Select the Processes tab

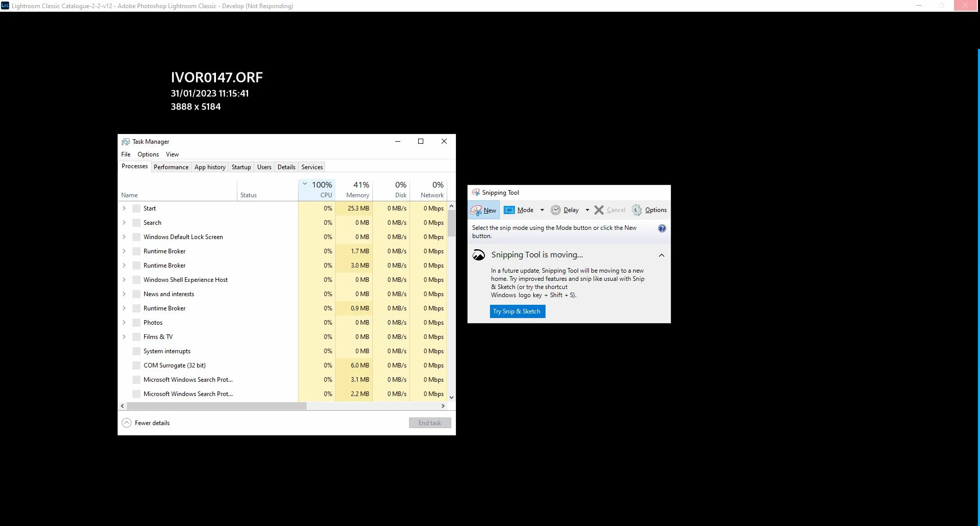click(x=134, y=166)
